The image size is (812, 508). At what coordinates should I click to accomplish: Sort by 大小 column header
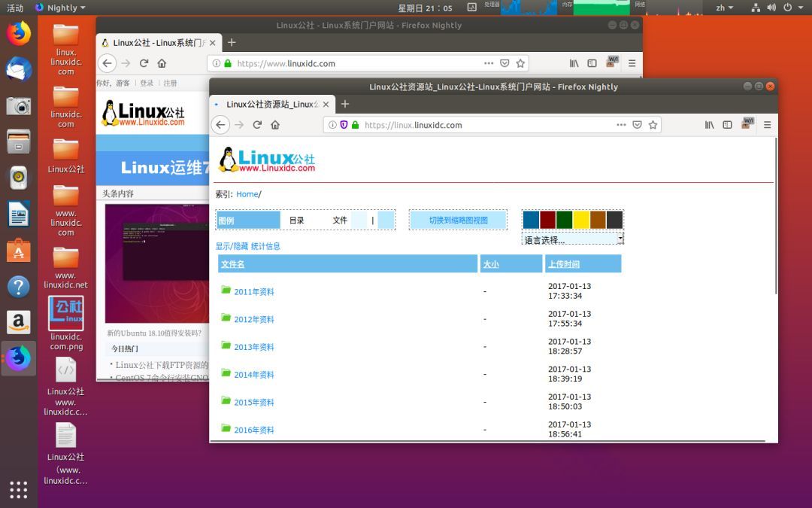pyautogui.click(x=491, y=264)
